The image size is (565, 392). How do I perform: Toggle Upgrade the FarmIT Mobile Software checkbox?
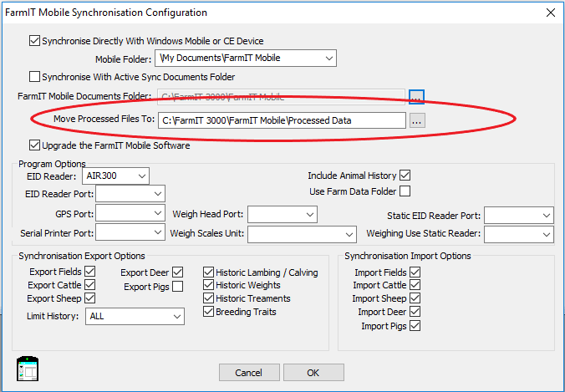(x=34, y=145)
